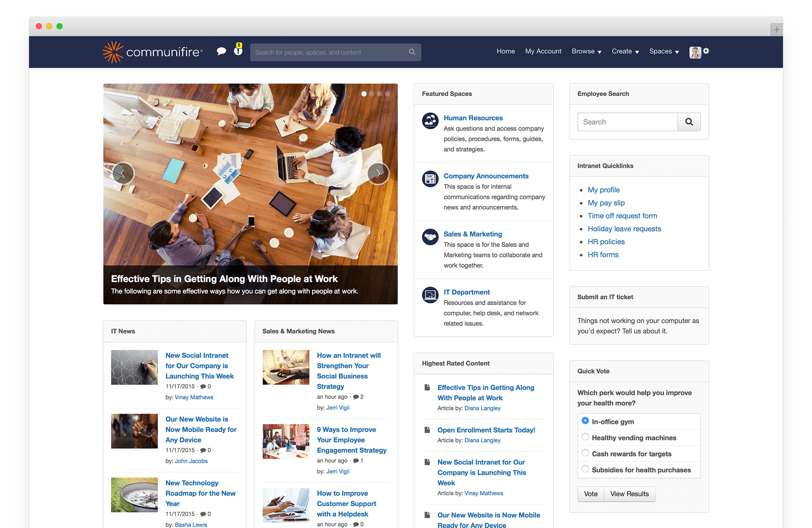This screenshot has width=812, height=528.
Task: Open the Create dropdown
Action: 625,51
